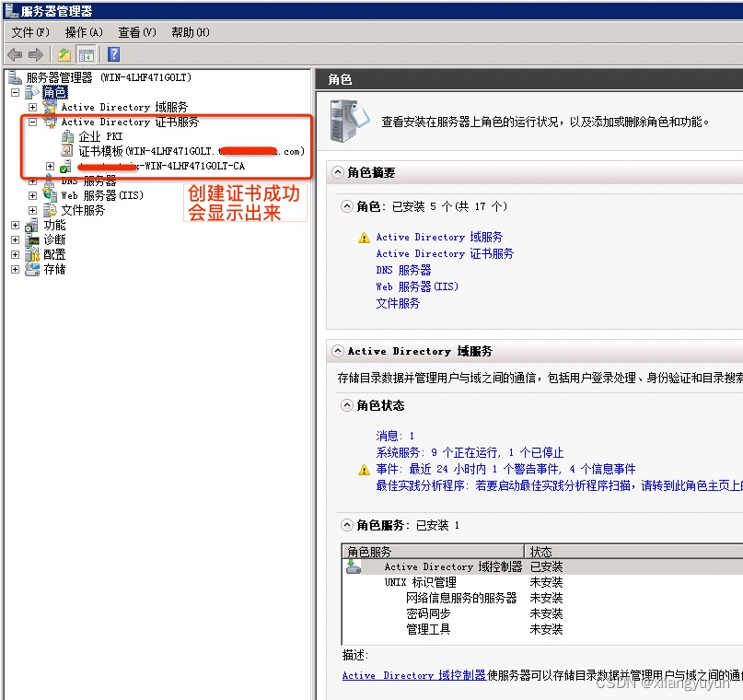The image size is (743, 700).
Task: Expand Active Directory 域服务 tree node
Action: pos(33,107)
